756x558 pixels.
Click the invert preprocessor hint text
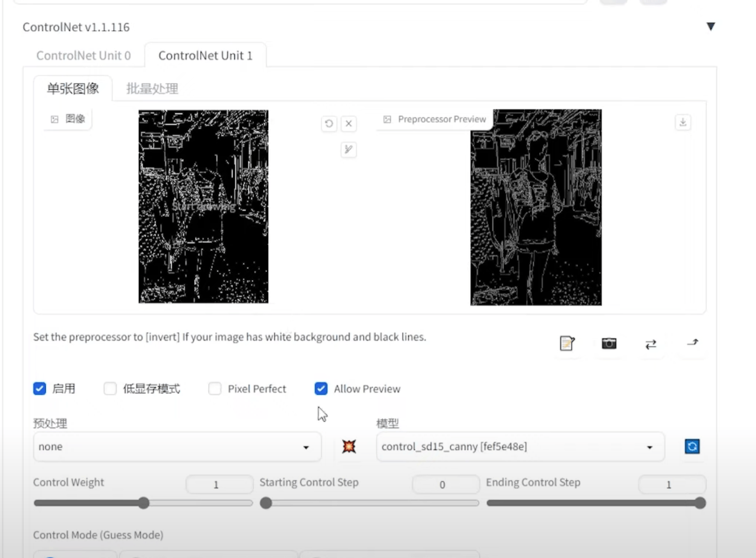230,337
